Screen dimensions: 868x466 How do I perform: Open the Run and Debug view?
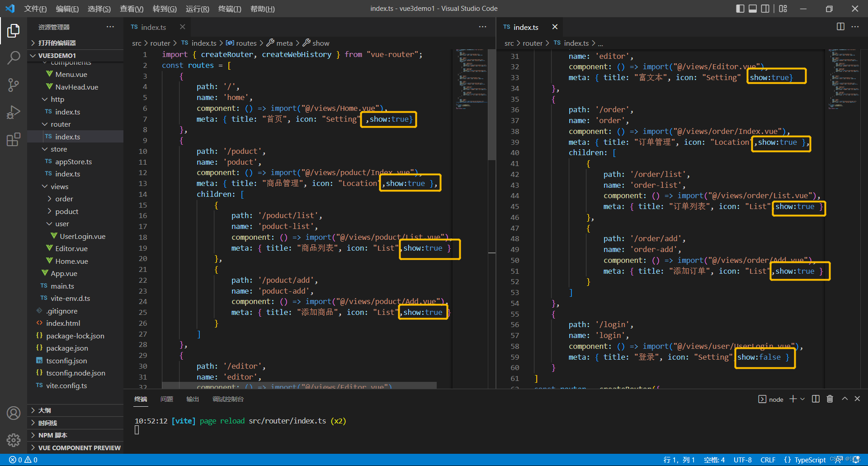(14, 112)
